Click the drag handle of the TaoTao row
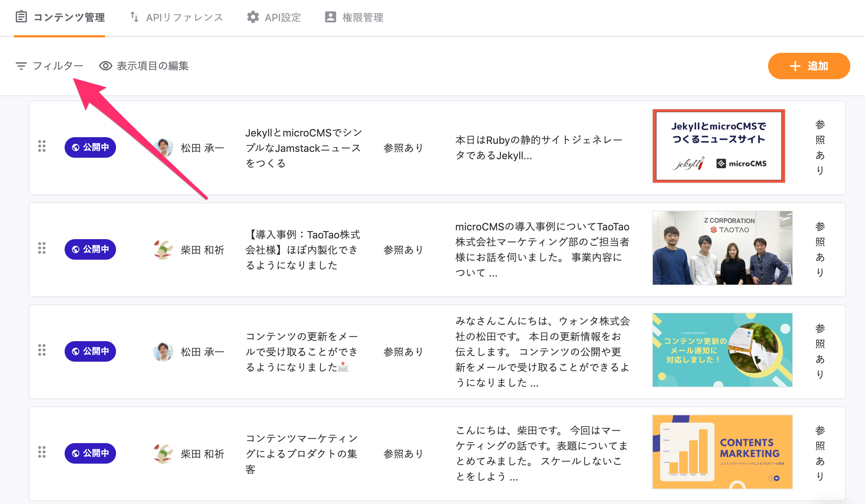This screenshot has height=504, width=865. pyautogui.click(x=42, y=248)
